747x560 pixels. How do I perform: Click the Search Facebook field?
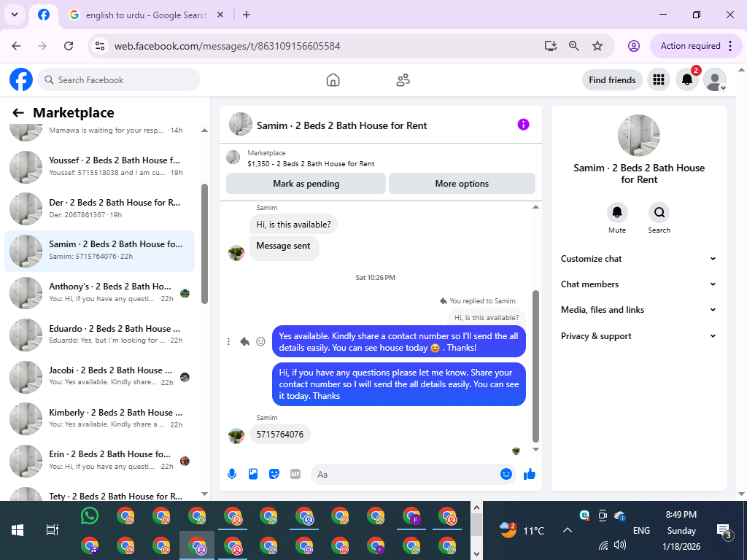[x=119, y=80]
